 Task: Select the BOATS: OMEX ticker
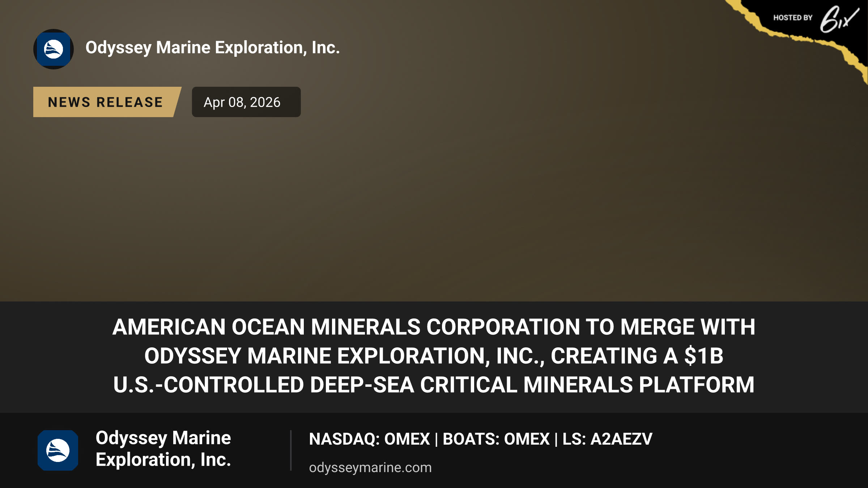point(496,439)
